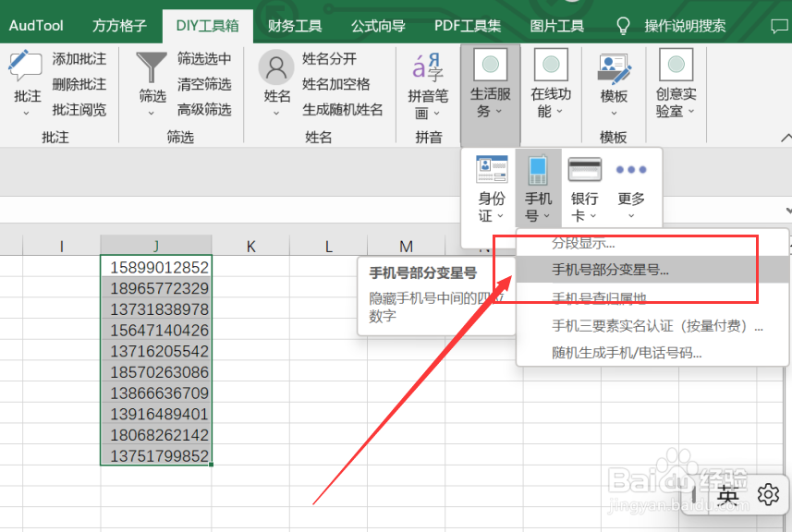Image resolution: width=792 pixels, height=532 pixels.
Task: Switch to the 财务工具 ribbon tab
Action: [x=294, y=25]
